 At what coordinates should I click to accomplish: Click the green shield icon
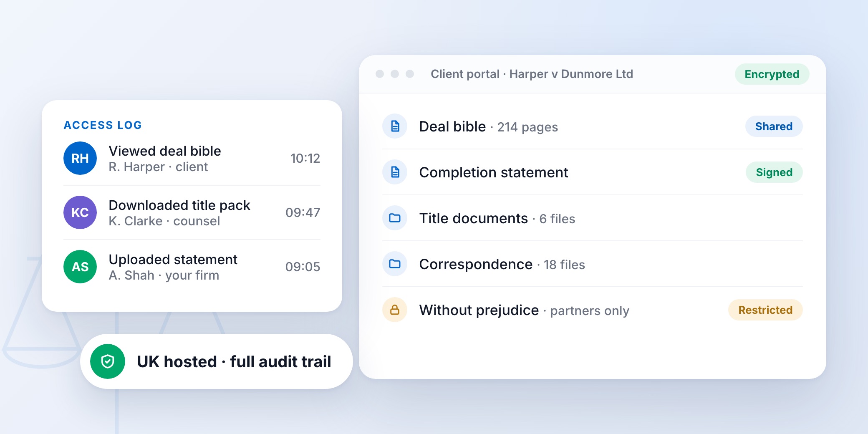[x=108, y=361]
